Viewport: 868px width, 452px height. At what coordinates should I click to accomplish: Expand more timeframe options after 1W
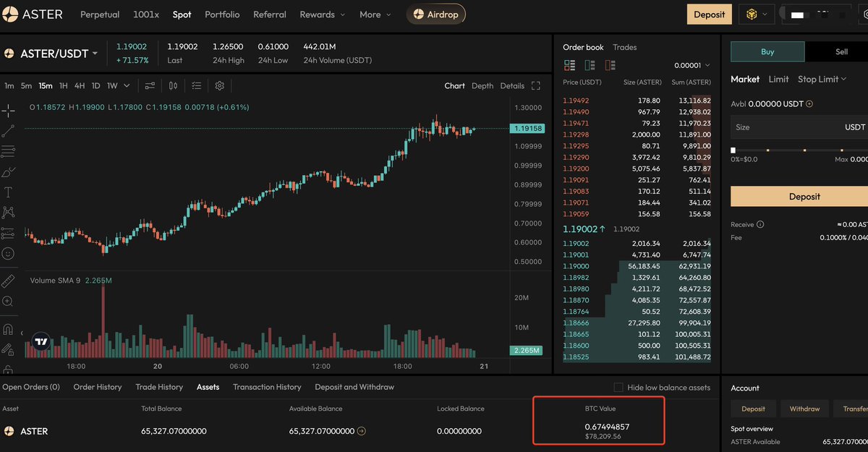127,85
